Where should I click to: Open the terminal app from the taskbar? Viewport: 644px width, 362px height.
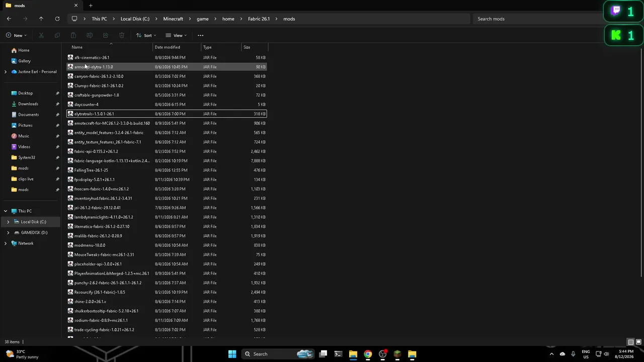[x=338, y=354]
